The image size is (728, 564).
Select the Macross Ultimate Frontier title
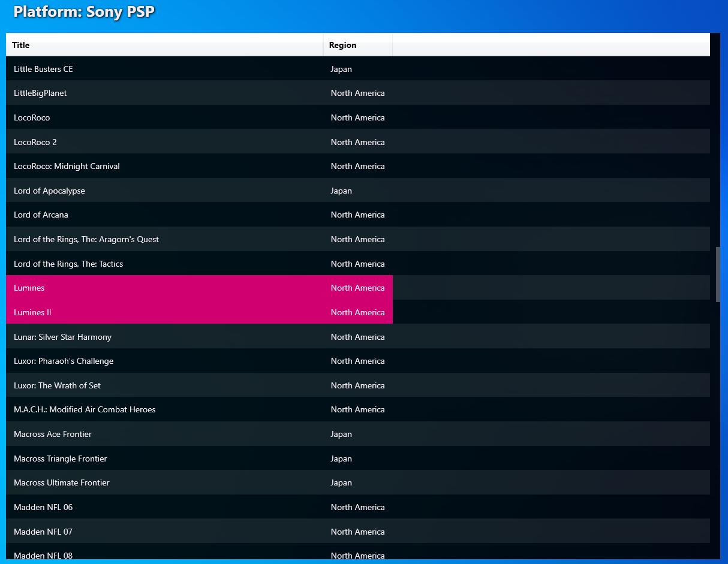62,482
